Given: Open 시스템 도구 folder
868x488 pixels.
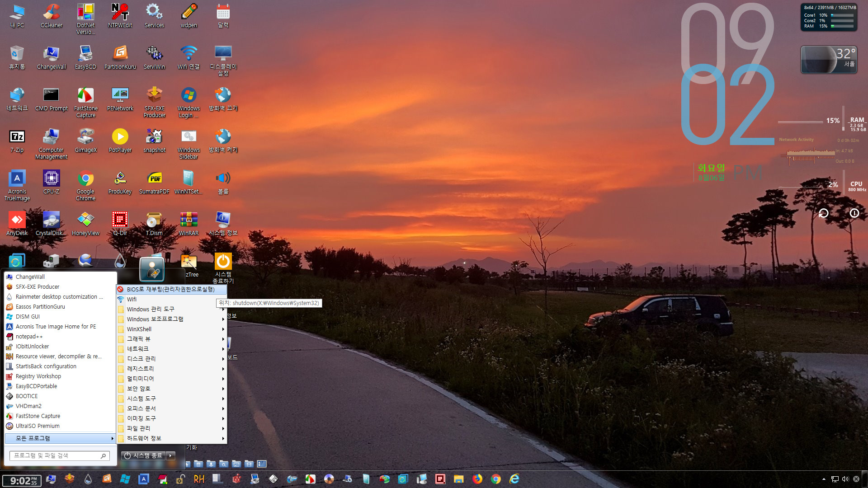Looking at the screenshot, I should tap(172, 399).
